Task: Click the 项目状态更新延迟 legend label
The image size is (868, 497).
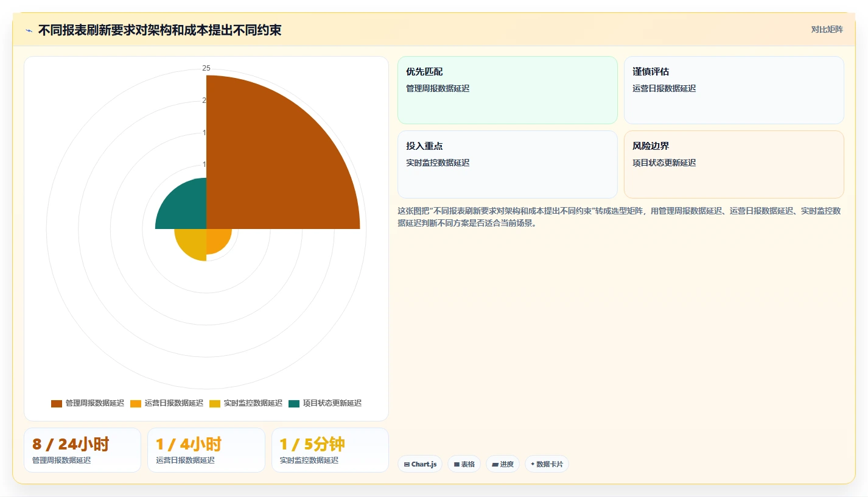Action: pos(332,403)
